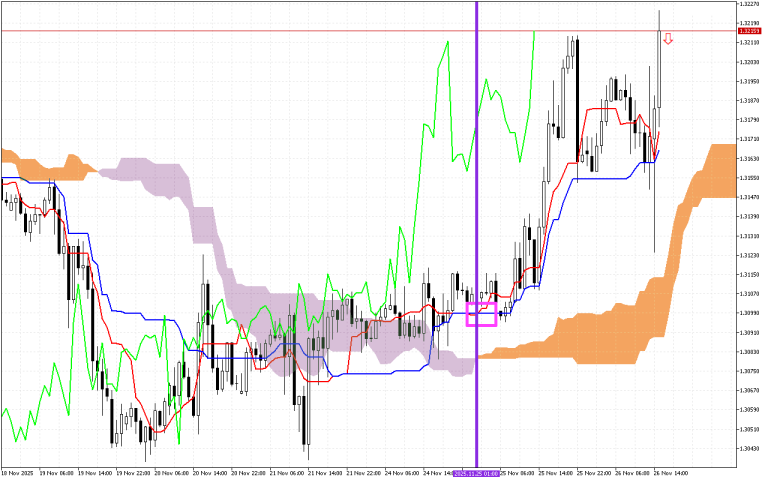Image resolution: width=768 pixels, height=480 pixels.
Task: Click the 1.30830 price axis label
Action: (x=749, y=352)
